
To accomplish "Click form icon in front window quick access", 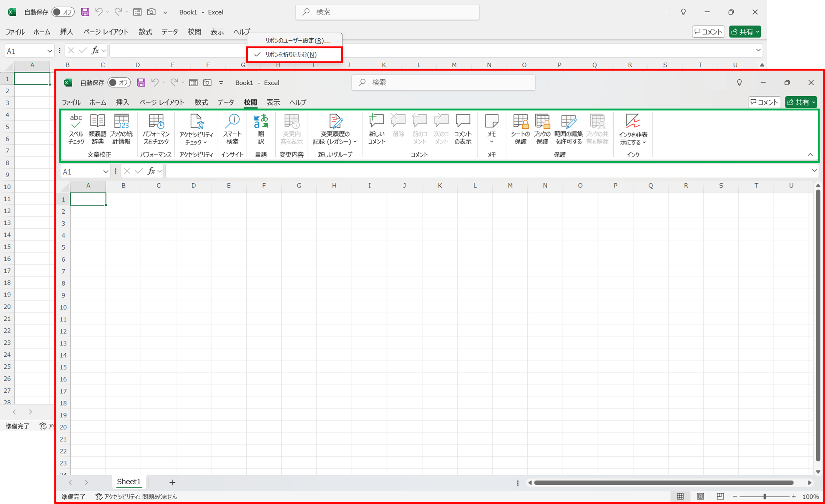I will click(x=193, y=82).
